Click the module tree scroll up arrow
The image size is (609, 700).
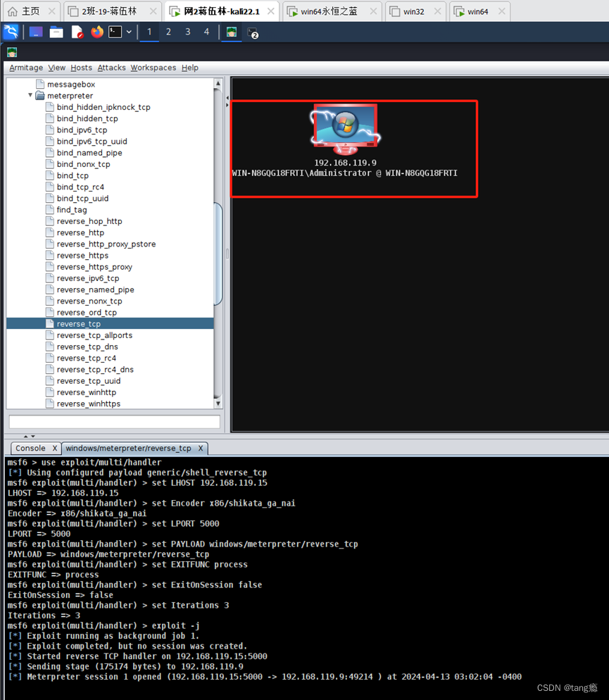click(x=218, y=83)
